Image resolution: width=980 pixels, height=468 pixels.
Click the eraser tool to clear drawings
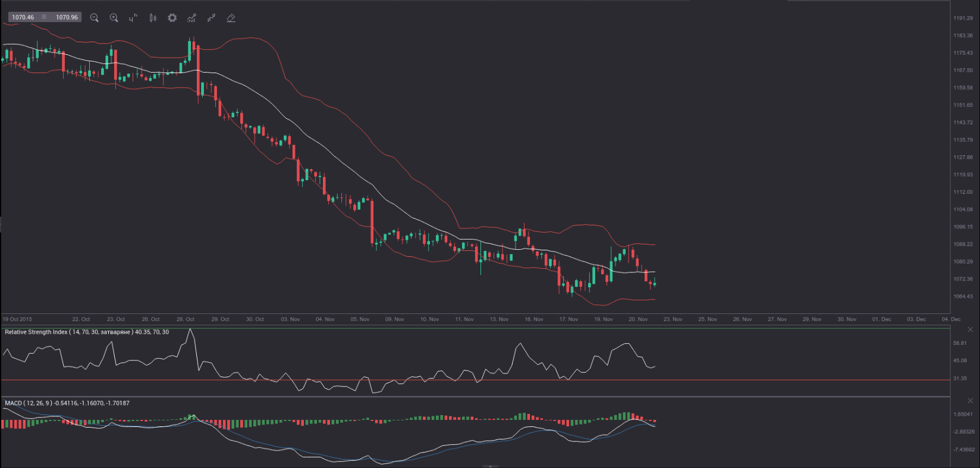(x=231, y=18)
